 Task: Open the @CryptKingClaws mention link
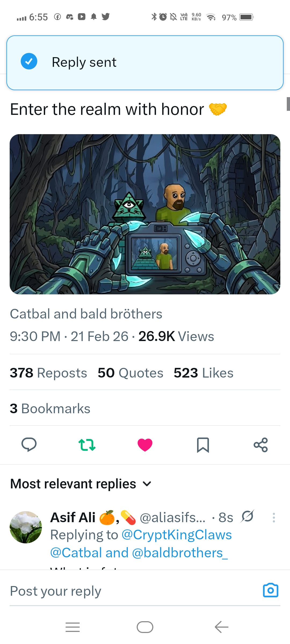[x=177, y=535]
